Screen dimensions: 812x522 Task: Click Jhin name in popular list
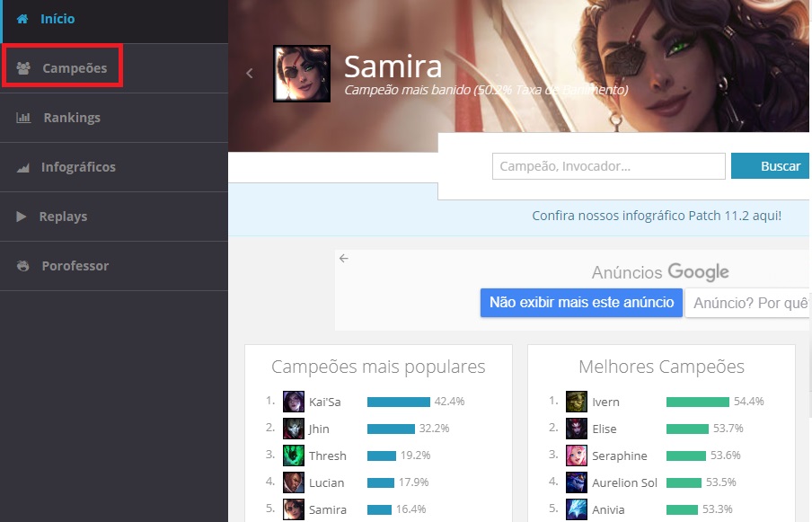pos(319,429)
